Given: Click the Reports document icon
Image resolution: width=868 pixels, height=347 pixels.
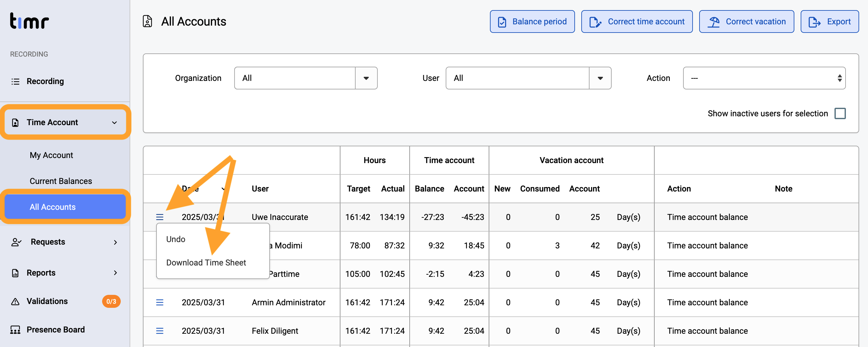Looking at the screenshot, I should [15, 273].
